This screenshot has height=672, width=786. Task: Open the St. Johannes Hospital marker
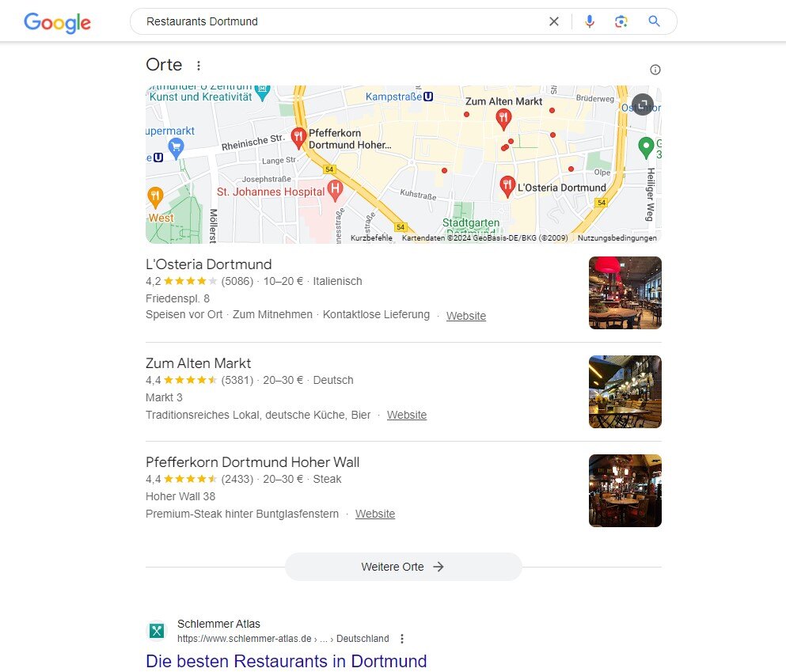pos(335,191)
